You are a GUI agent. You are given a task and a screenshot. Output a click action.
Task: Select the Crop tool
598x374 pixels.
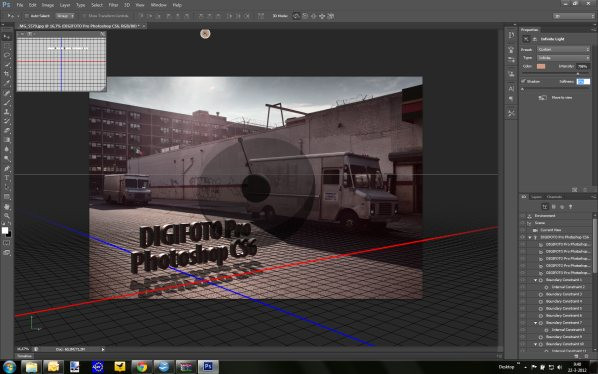pos(6,74)
